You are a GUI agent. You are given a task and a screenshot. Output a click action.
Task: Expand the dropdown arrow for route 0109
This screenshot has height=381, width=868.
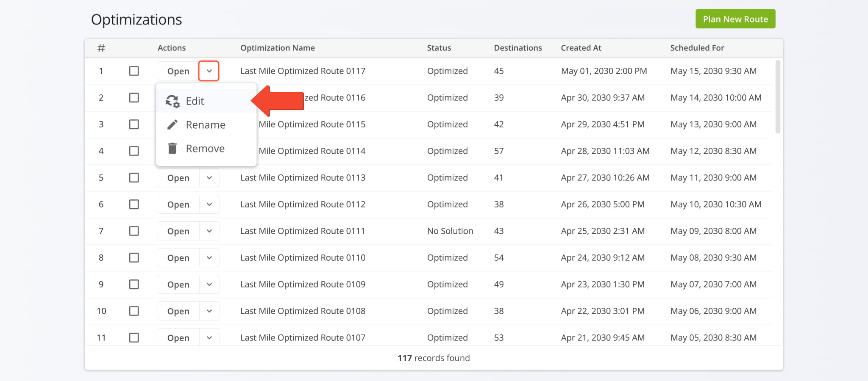209,284
